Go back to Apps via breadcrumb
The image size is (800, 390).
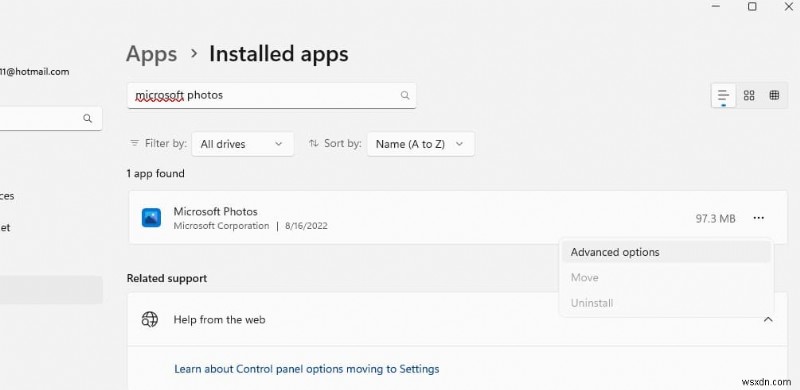pyautogui.click(x=152, y=54)
